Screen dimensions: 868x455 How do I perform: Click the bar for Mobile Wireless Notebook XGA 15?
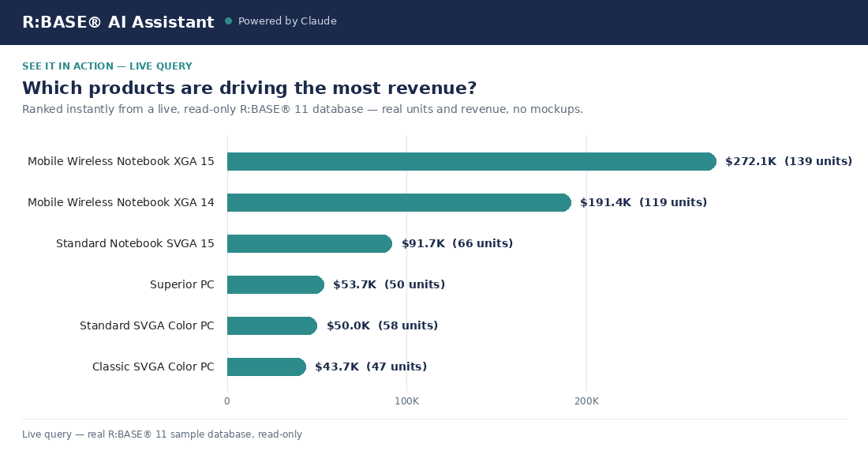coord(472,161)
